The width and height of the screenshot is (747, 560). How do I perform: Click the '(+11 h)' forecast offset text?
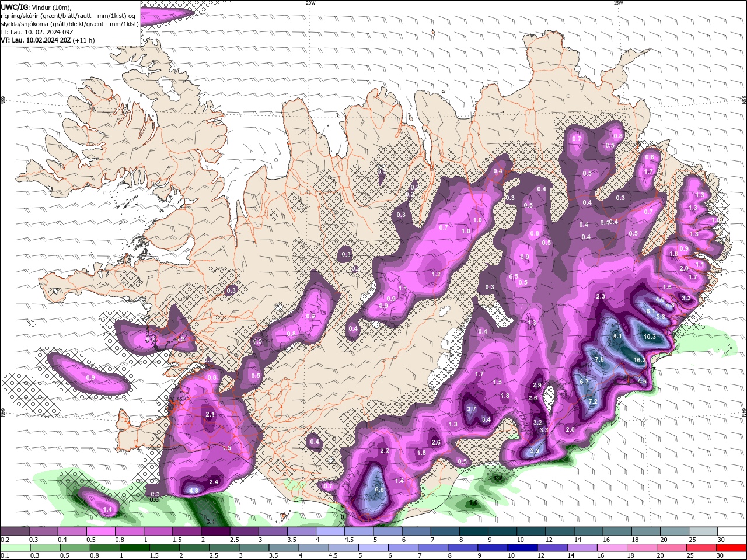84,40
